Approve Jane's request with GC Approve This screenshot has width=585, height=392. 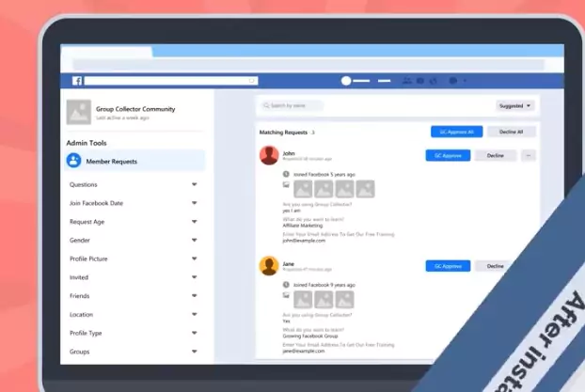point(448,266)
